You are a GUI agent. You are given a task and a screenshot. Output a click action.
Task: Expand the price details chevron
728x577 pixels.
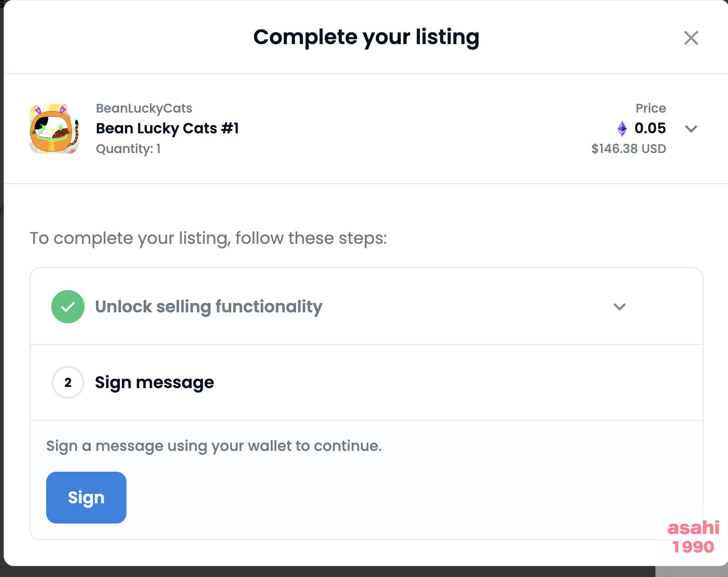(691, 129)
